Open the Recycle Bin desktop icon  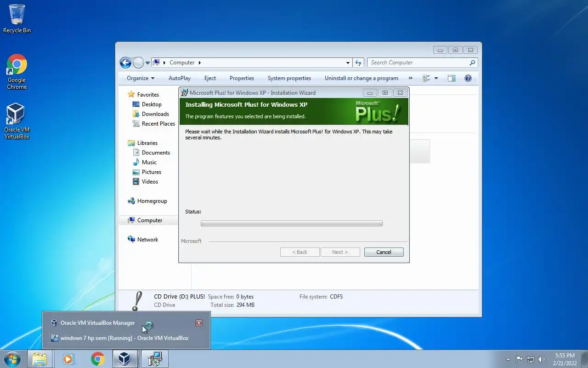point(17,18)
